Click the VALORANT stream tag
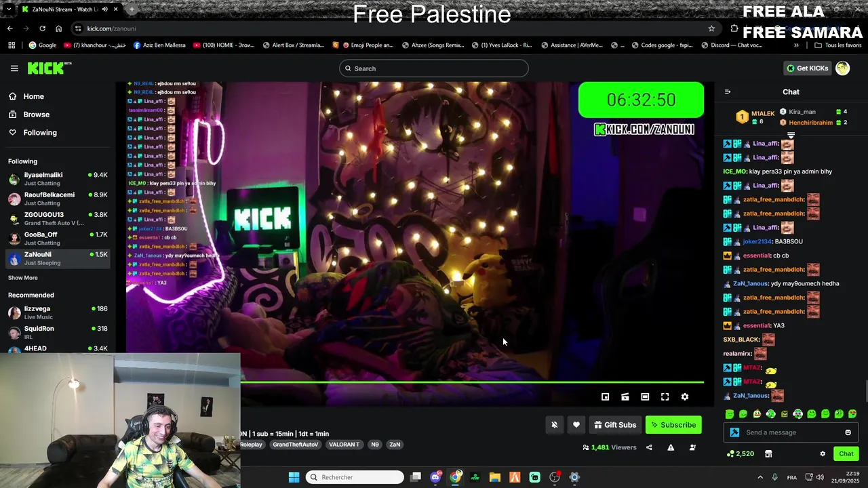 344,445
